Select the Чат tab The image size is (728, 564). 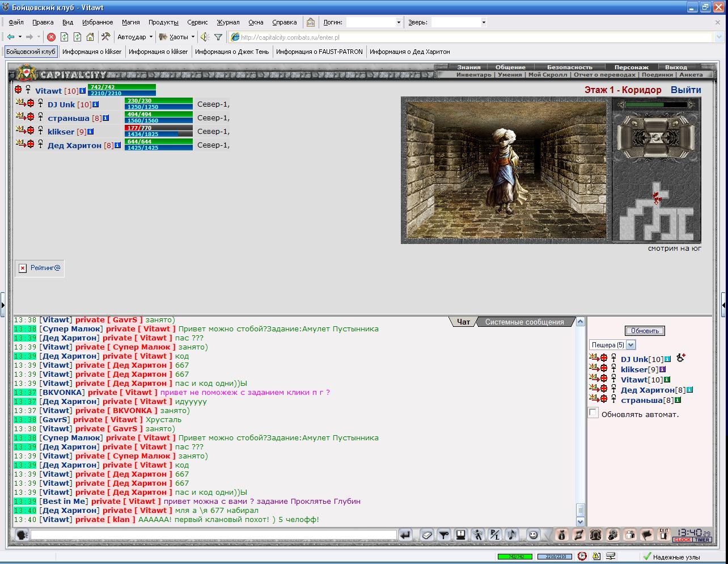(x=463, y=322)
